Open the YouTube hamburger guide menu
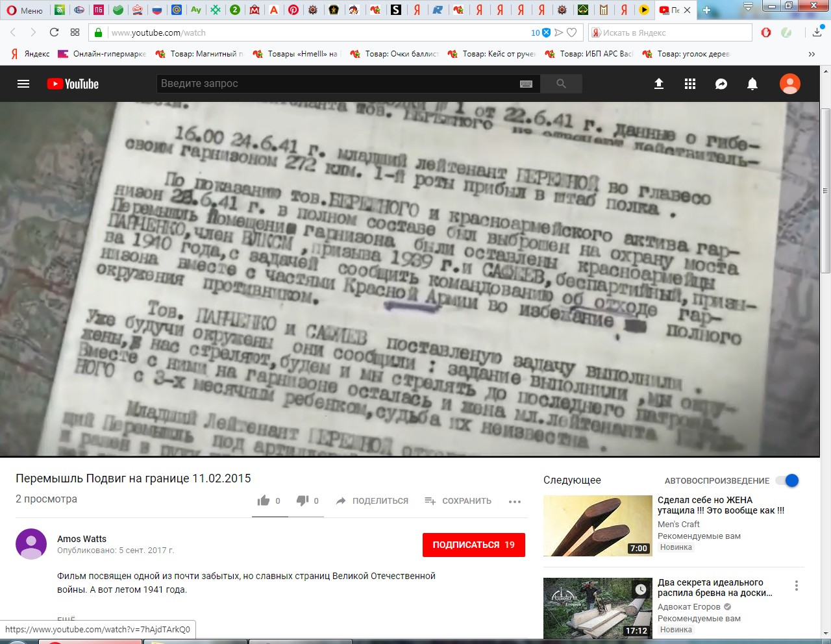 point(23,84)
